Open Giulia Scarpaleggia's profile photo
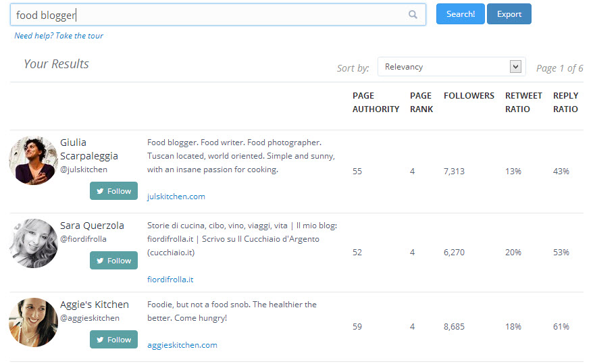The width and height of the screenshot is (593, 364). point(33,161)
